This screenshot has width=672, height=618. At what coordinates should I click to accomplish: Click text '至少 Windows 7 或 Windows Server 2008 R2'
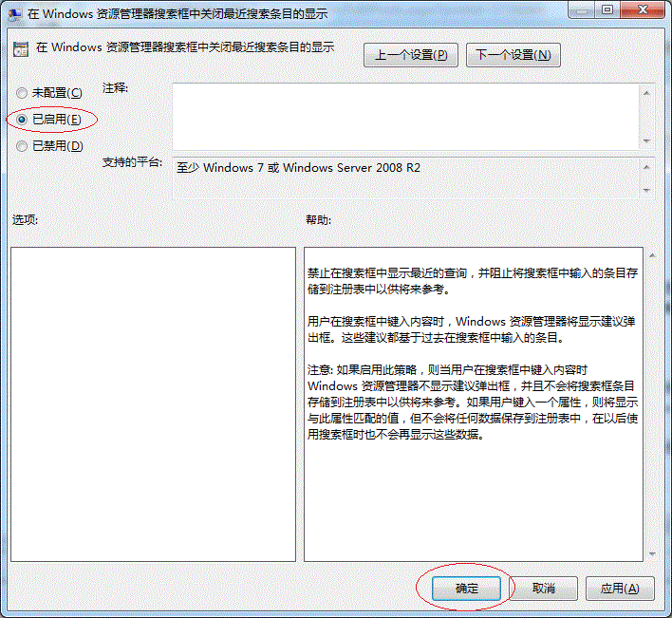pyautogui.click(x=298, y=168)
